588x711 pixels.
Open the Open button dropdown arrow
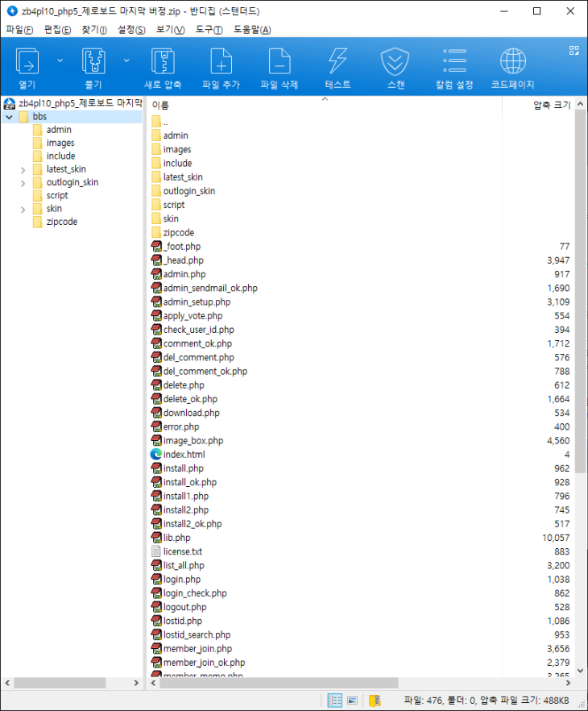pos(60,60)
